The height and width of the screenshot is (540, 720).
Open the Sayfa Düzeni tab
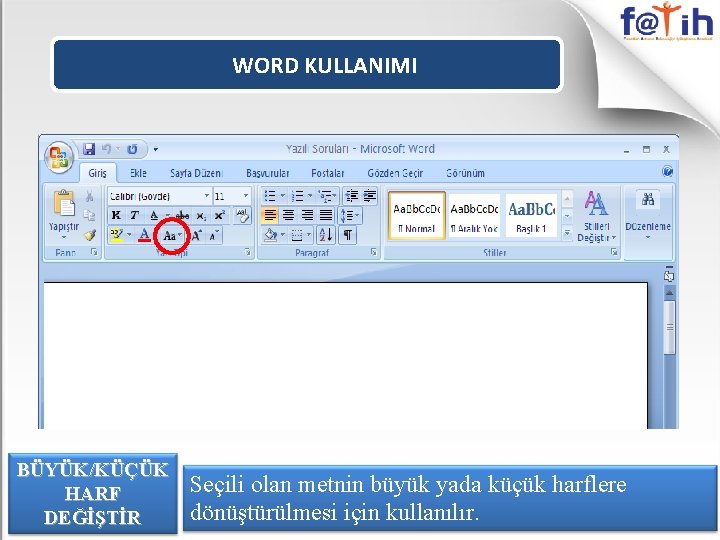click(x=197, y=173)
